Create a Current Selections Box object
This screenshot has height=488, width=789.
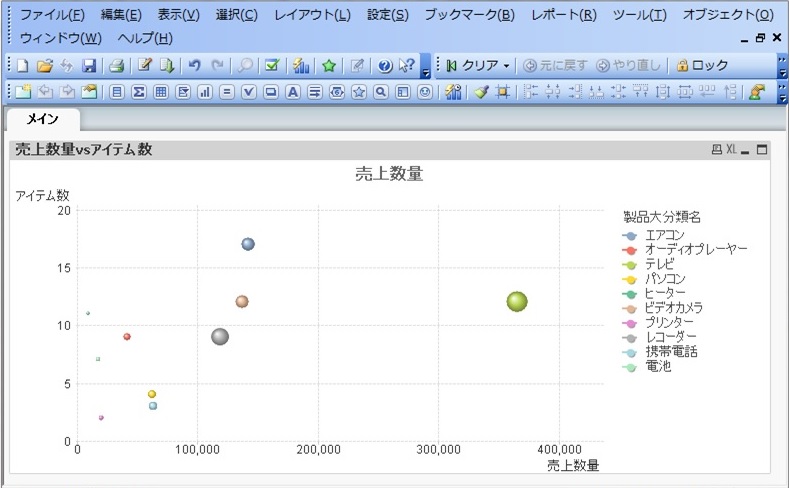coord(249,92)
